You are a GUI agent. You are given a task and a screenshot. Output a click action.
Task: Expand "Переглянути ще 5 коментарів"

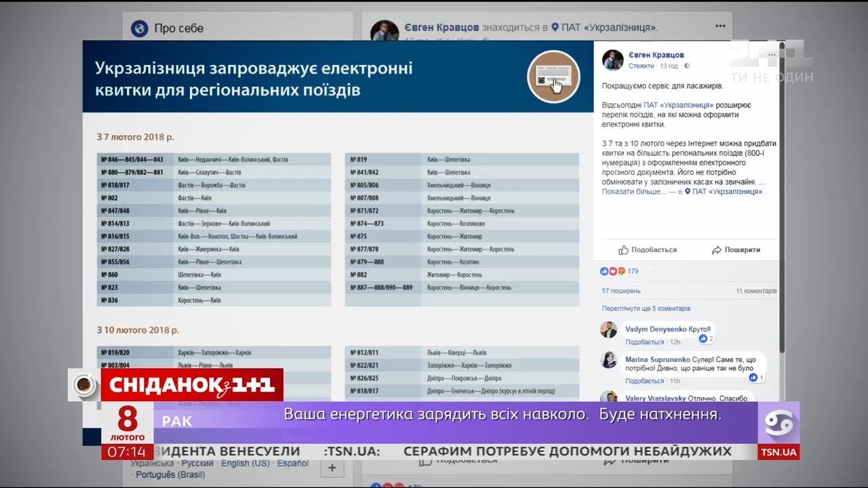click(x=646, y=308)
